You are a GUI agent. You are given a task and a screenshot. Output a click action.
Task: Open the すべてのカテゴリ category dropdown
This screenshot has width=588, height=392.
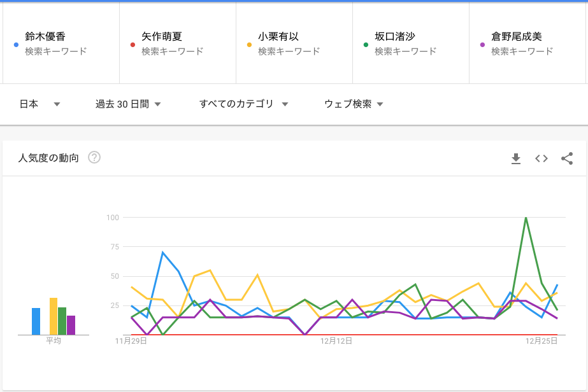point(243,104)
